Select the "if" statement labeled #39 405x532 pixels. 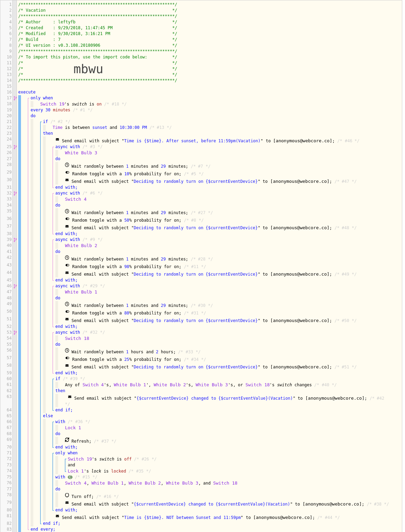click(x=58, y=379)
